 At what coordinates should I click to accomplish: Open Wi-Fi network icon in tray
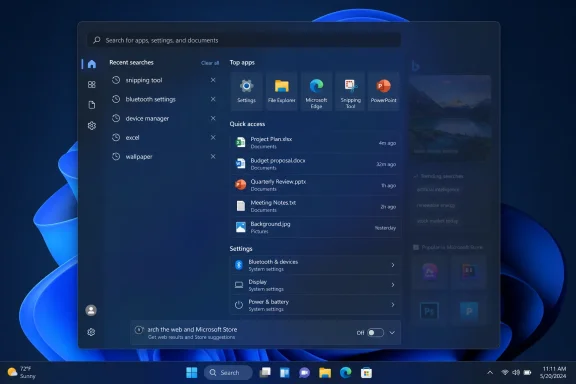[x=505, y=373]
